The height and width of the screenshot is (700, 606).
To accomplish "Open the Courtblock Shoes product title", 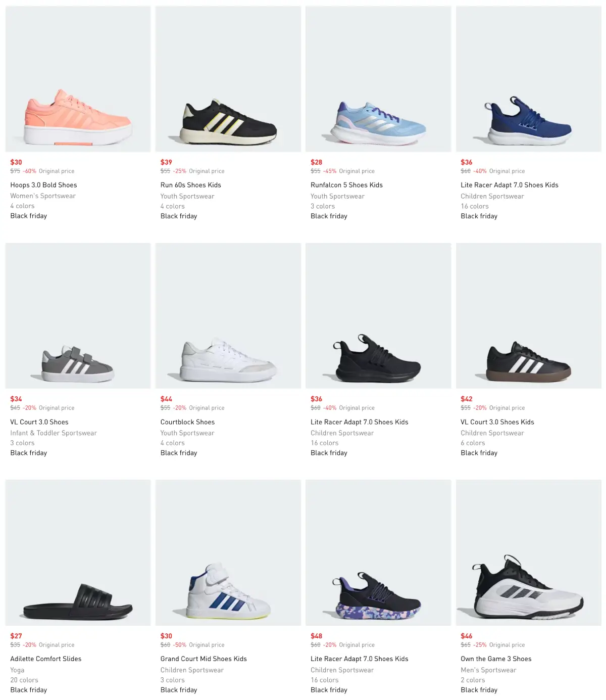I will (187, 422).
